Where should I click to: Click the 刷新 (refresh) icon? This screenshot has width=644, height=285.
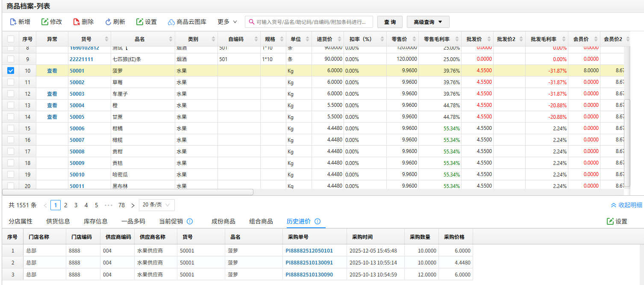click(x=108, y=22)
